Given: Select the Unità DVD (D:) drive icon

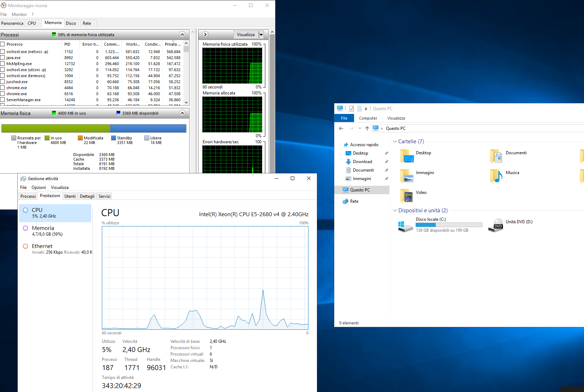Looking at the screenshot, I should point(496,225).
